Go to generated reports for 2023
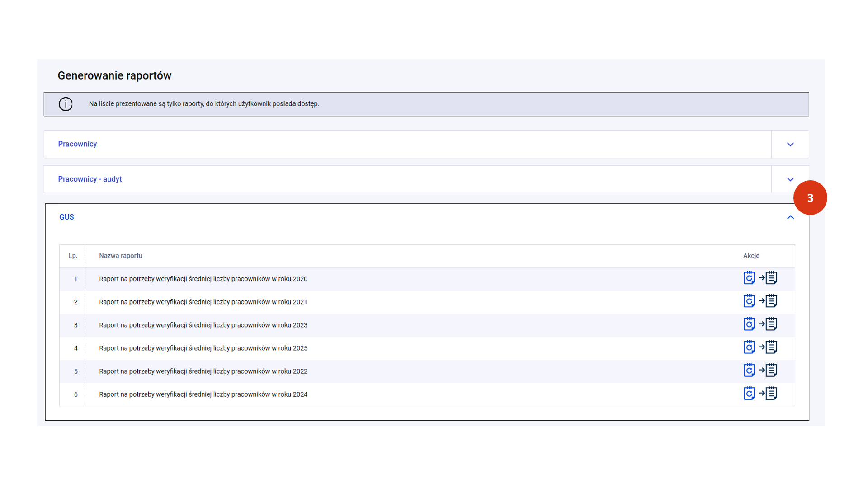Screen dimensions: 868x488 click(x=769, y=324)
